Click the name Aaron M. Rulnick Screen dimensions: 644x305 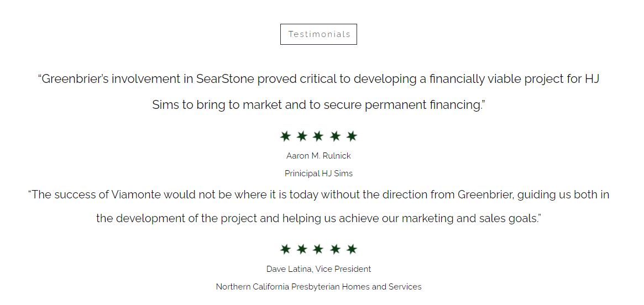318,156
